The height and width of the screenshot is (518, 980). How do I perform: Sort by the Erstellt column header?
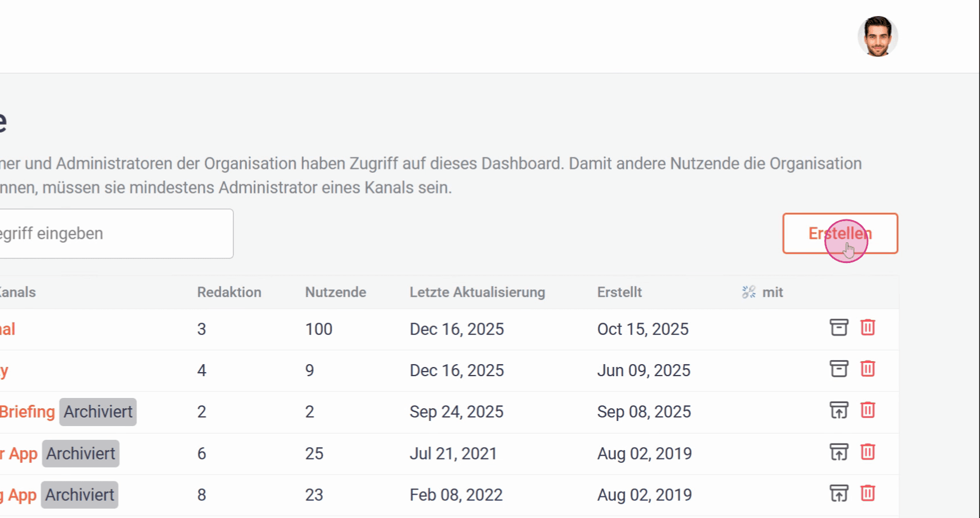(x=619, y=292)
